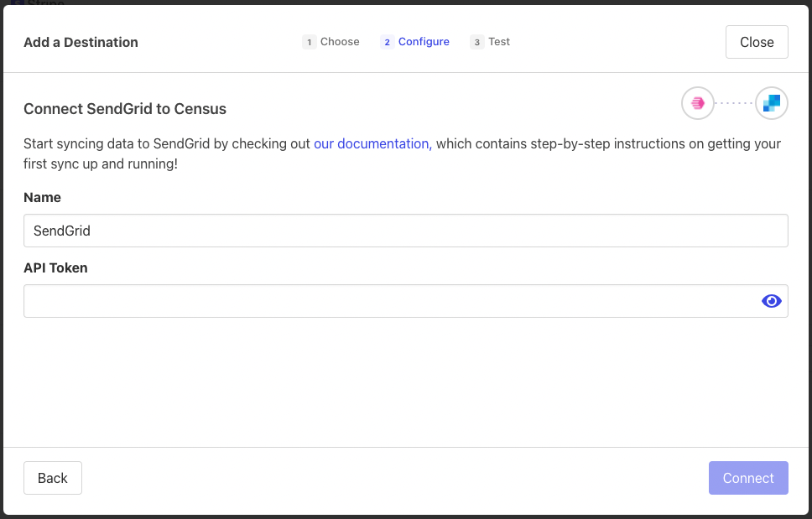Show the API Token with eye icon
Image resolution: width=812 pixels, height=519 pixels.
tap(771, 301)
